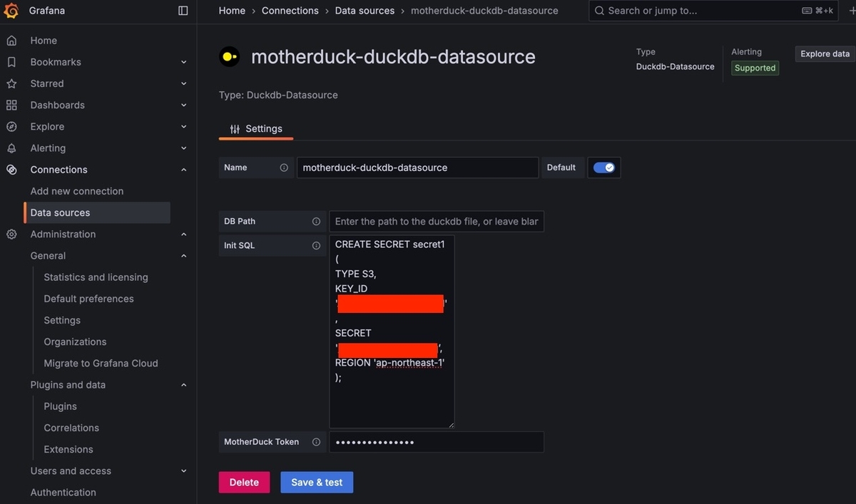This screenshot has width=856, height=504.
Task: Click the Init SQL resize handle
Action: [450, 424]
